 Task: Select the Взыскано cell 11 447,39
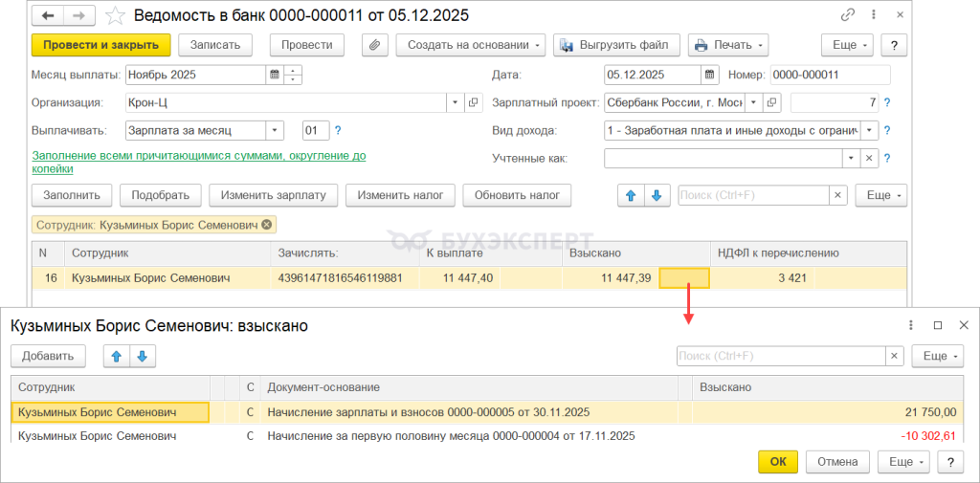point(611,278)
